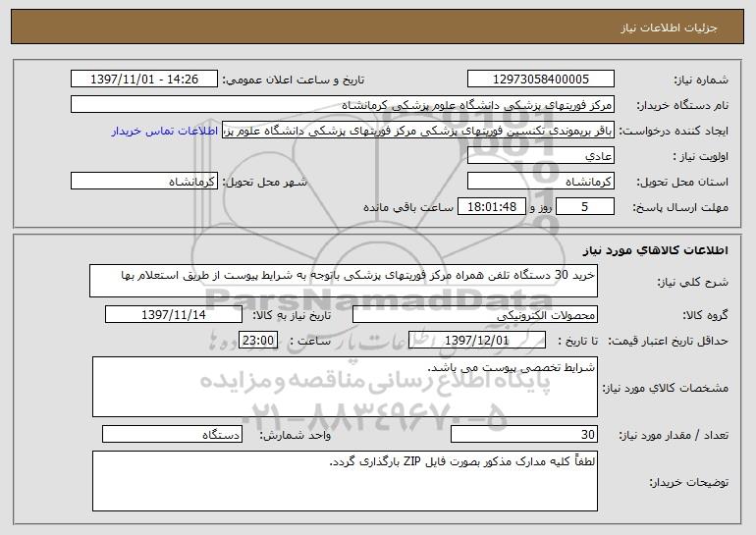Click the label تاریخ نیاز به کالا

[293, 315]
